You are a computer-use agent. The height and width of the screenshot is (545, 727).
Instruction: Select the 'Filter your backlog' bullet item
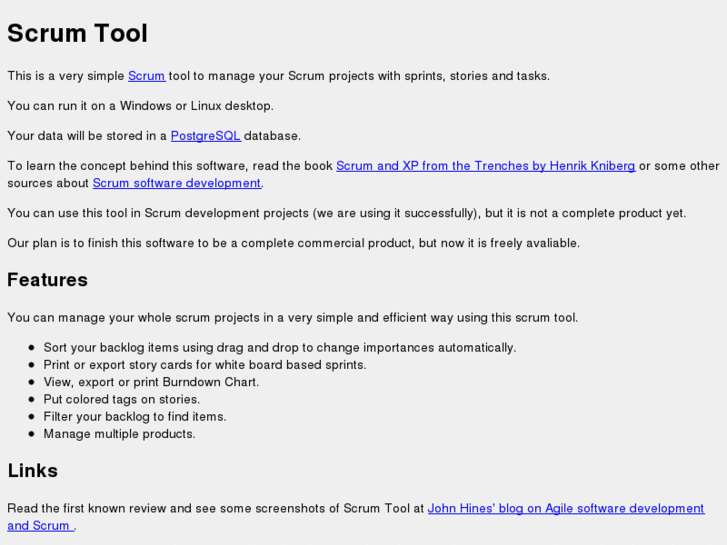tap(134, 416)
